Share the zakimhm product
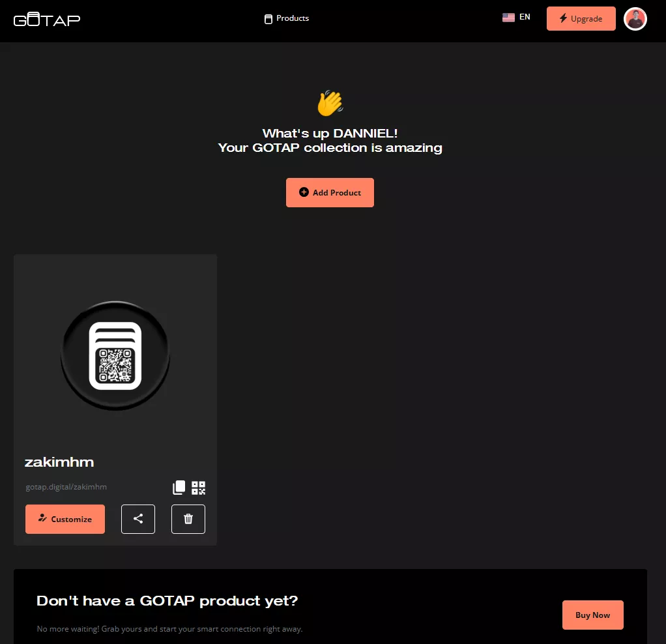666x644 pixels. [x=138, y=519]
